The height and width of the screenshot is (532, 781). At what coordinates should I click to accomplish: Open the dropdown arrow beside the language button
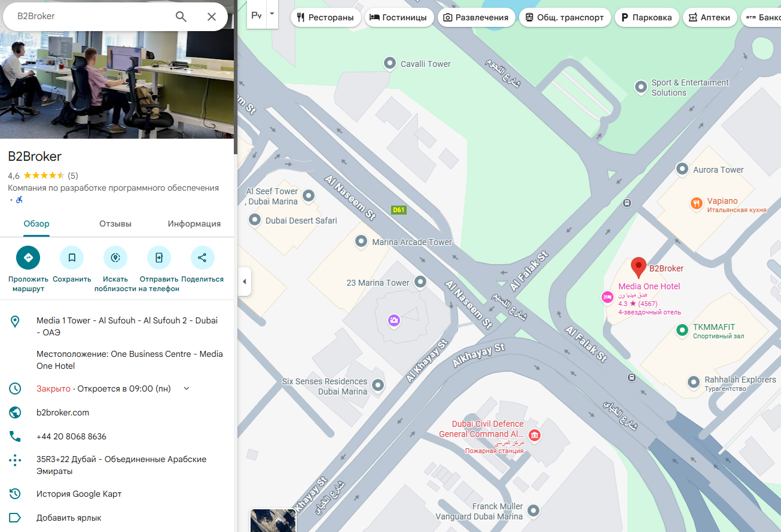(x=272, y=14)
